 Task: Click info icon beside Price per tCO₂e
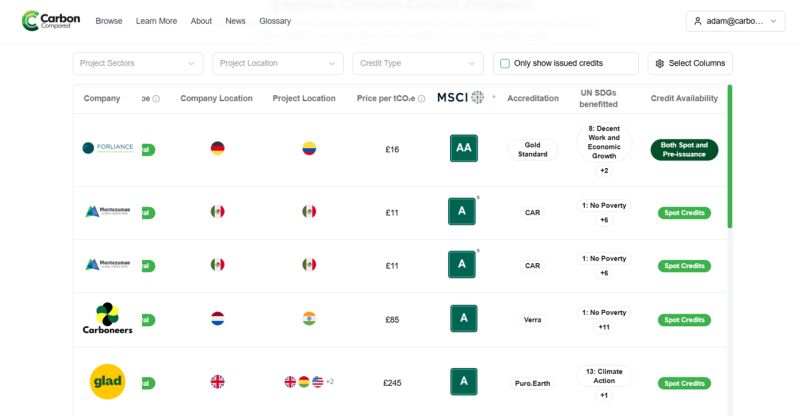421,99
